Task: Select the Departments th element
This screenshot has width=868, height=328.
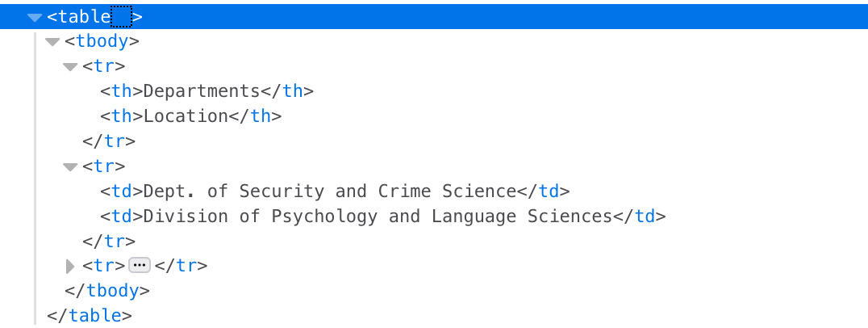Action: click(x=201, y=91)
